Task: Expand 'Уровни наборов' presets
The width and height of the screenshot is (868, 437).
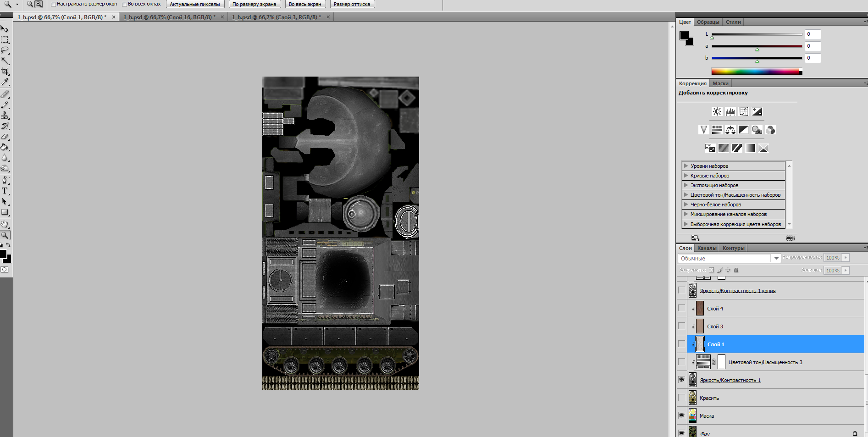Action: [686, 166]
